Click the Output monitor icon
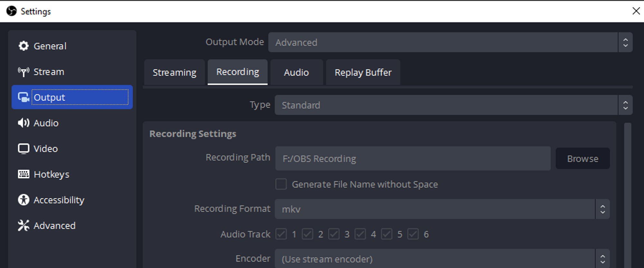This screenshot has height=268, width=644. (x=24, y=97)
